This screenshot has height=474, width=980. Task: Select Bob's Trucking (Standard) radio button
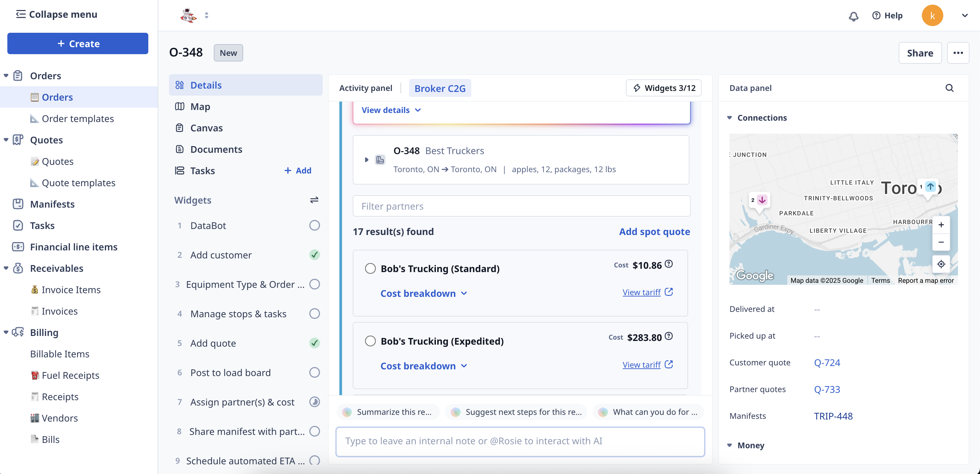click(x=370, y=268)
